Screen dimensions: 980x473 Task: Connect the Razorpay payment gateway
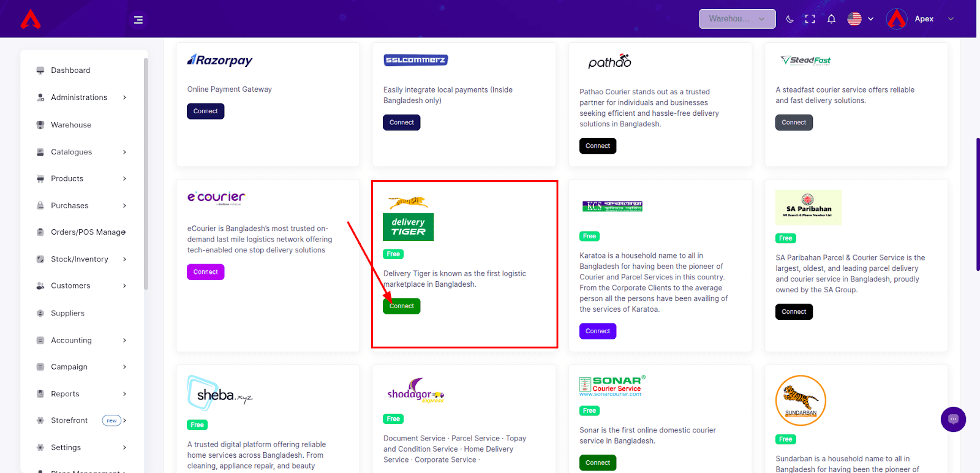(x=206, y=112)
